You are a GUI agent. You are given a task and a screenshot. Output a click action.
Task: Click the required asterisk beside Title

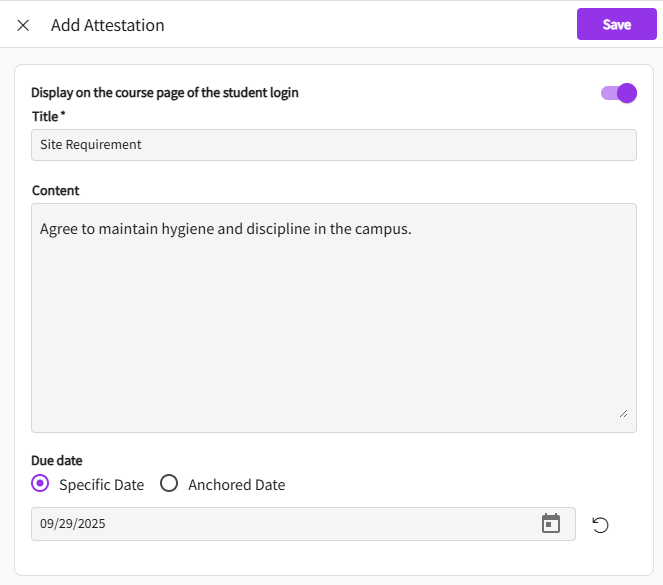pos(63,116)
